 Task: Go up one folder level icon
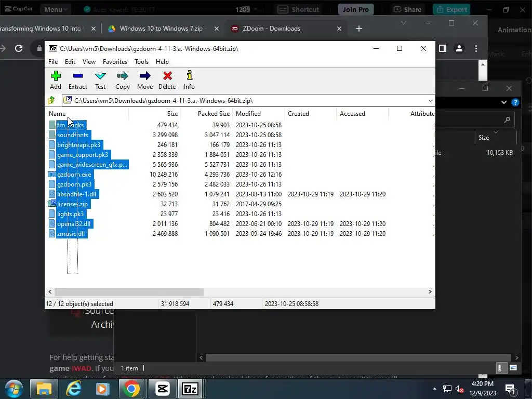point(51,100)
